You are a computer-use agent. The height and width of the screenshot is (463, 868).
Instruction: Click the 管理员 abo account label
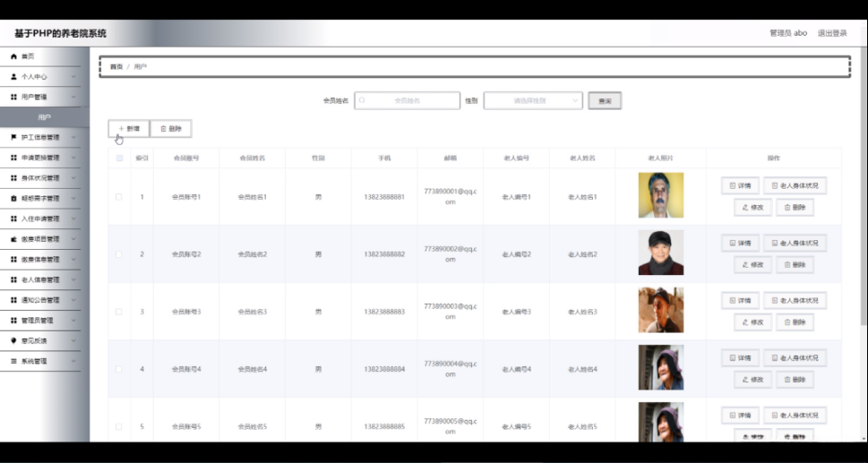tap(788, 33)
